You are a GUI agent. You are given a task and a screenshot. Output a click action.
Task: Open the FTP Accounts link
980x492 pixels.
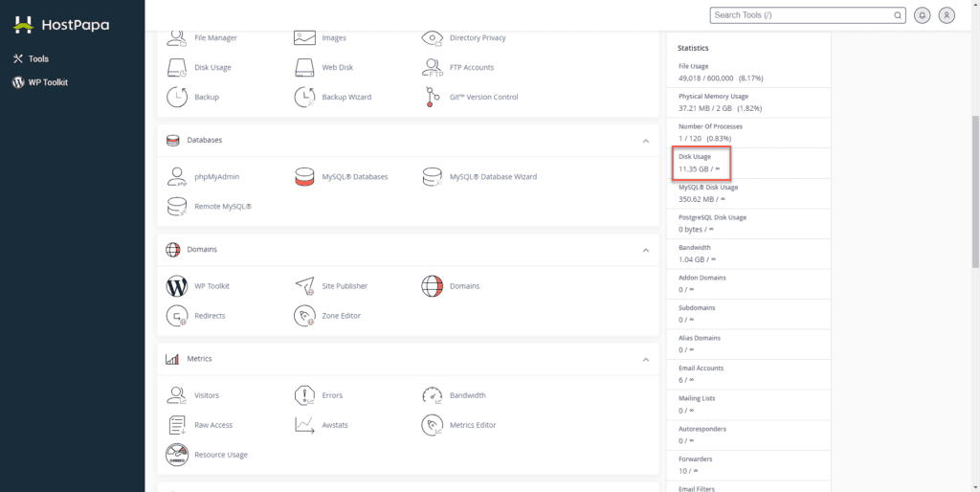[x=471, y=68]
